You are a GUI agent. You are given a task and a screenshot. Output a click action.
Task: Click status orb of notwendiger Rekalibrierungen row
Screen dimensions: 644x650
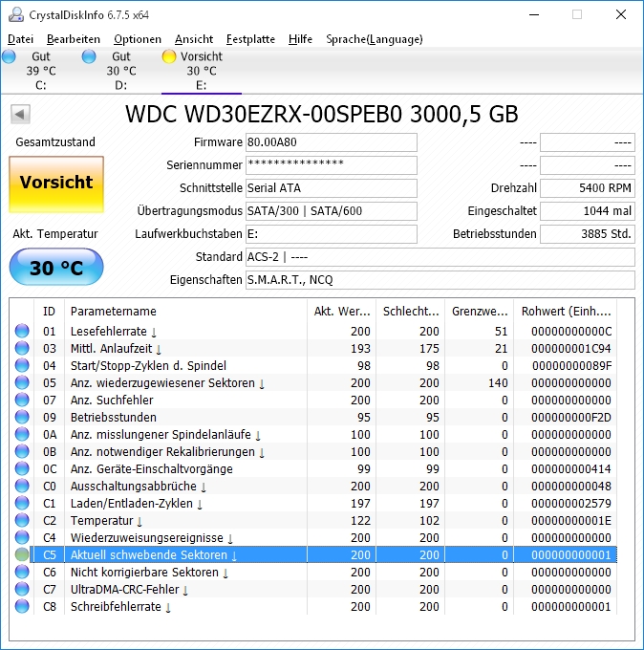click(x=22, y=451)
